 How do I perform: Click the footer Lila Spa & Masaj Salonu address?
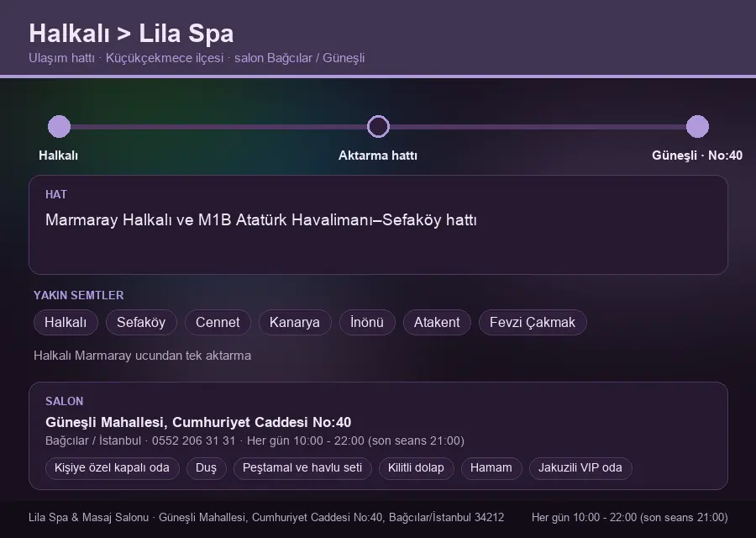[x=266, y=517]
